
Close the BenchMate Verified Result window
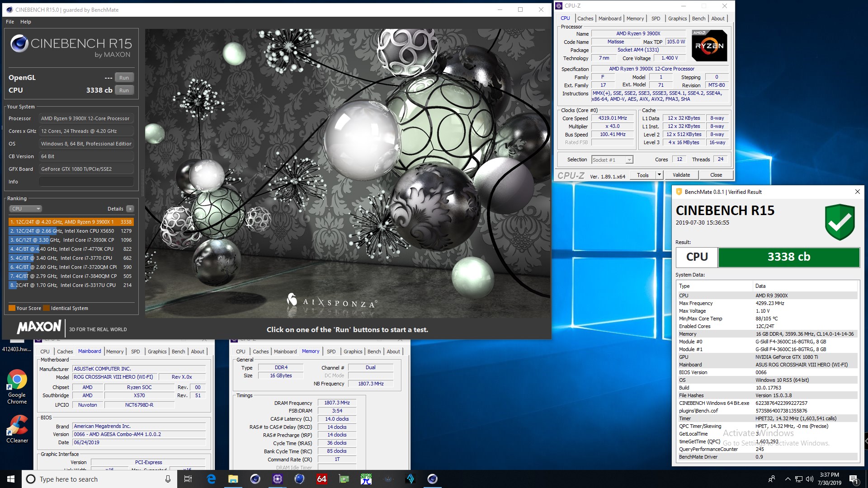[x=857, y=192]
